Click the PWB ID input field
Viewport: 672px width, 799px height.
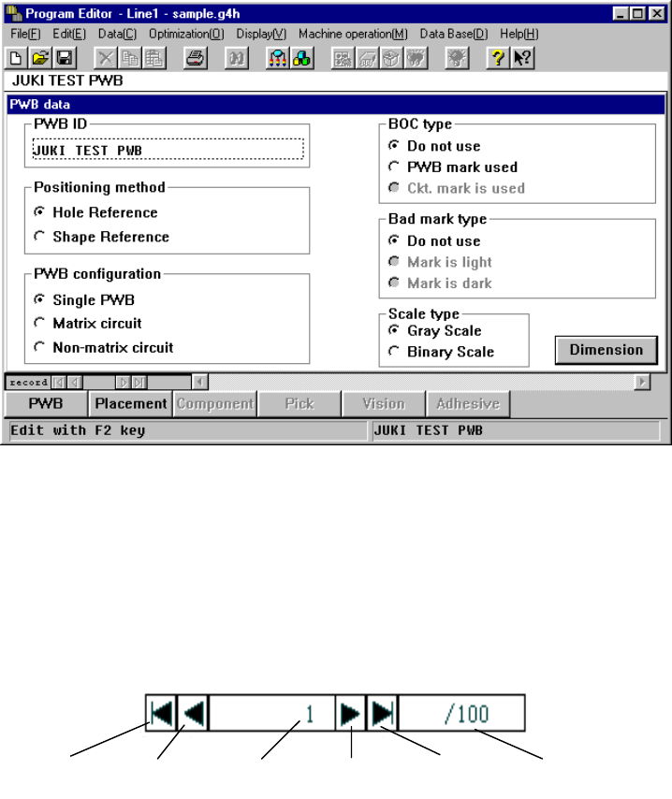(168, 150)
